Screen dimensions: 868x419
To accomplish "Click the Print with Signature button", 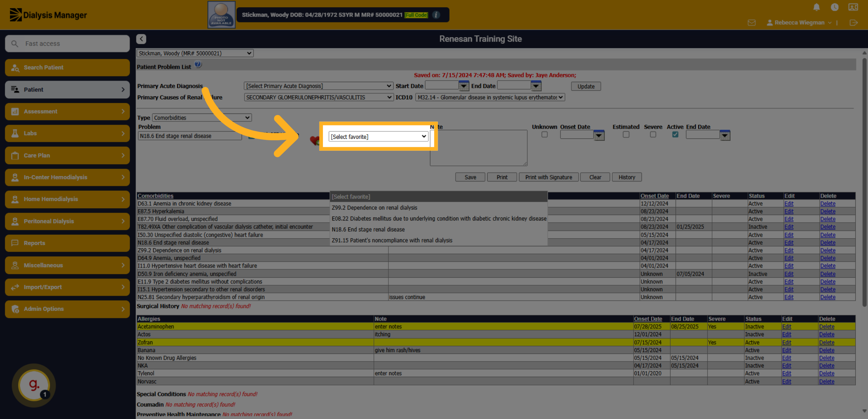I will click(549, 177).
